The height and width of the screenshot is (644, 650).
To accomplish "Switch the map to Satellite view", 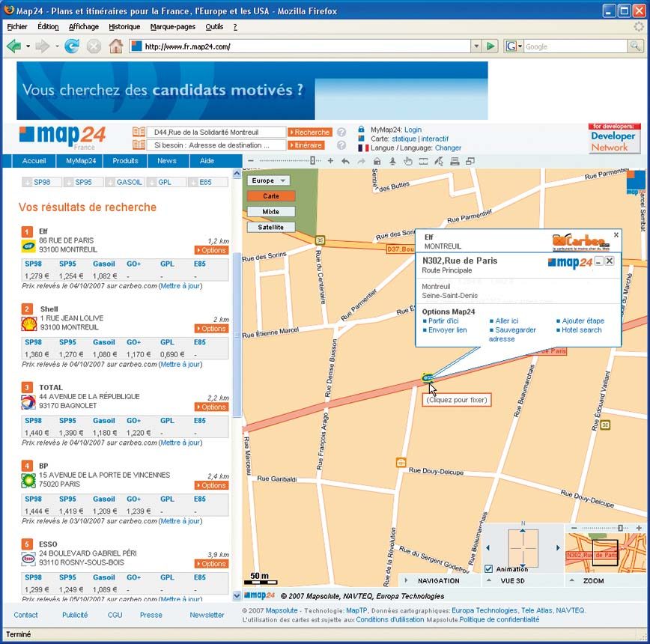I will [x=271, y=227].
